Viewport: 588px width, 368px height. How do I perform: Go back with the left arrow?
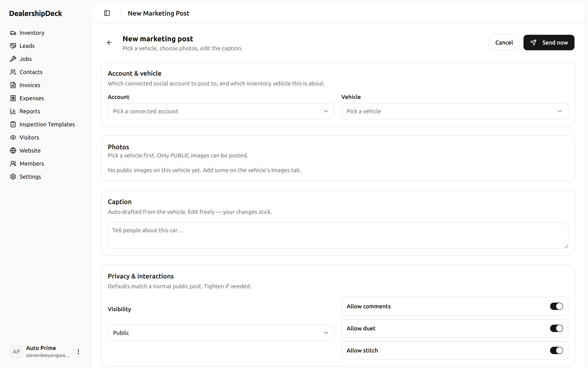[x=110, y=43]
